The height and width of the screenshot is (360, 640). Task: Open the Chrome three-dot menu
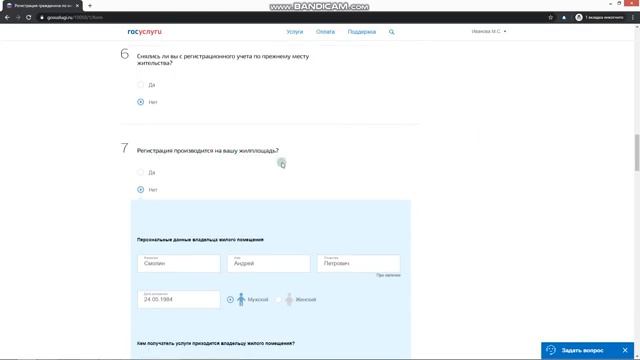[x=633, y=18]
